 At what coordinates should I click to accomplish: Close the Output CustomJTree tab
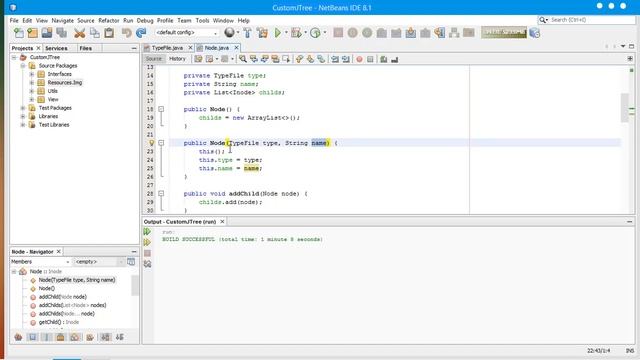[x=222, y=222]
